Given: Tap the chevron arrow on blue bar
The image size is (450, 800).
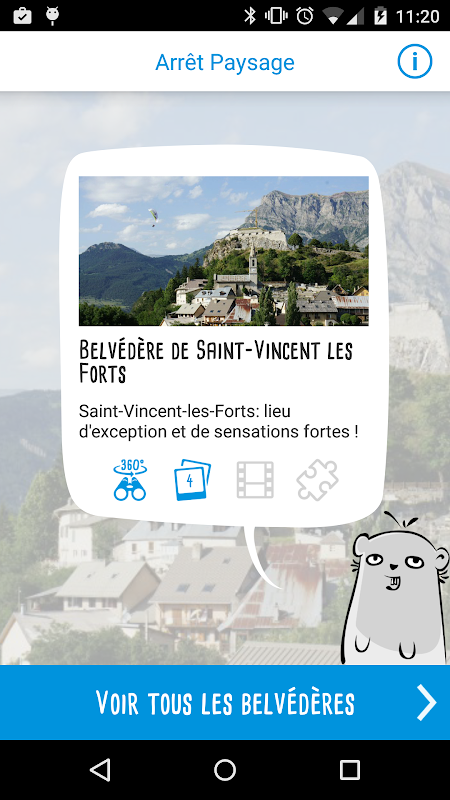Looking at the screenshot, I should 426,702.
